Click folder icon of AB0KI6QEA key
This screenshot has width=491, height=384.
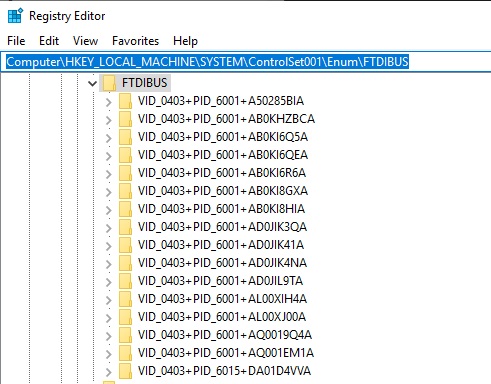pyautogui.click(x=125, y=155)
